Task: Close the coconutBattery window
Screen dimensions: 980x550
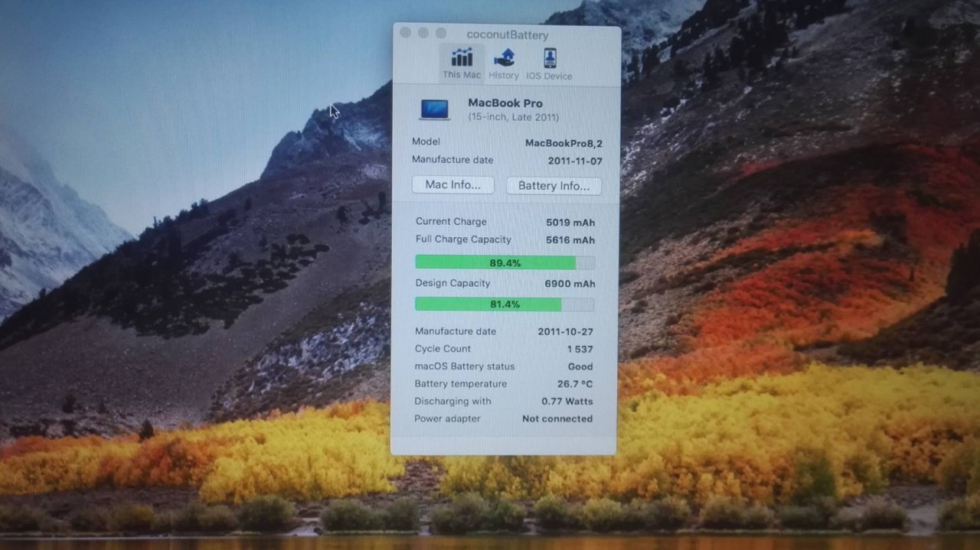Action: (x=406, y=33)
